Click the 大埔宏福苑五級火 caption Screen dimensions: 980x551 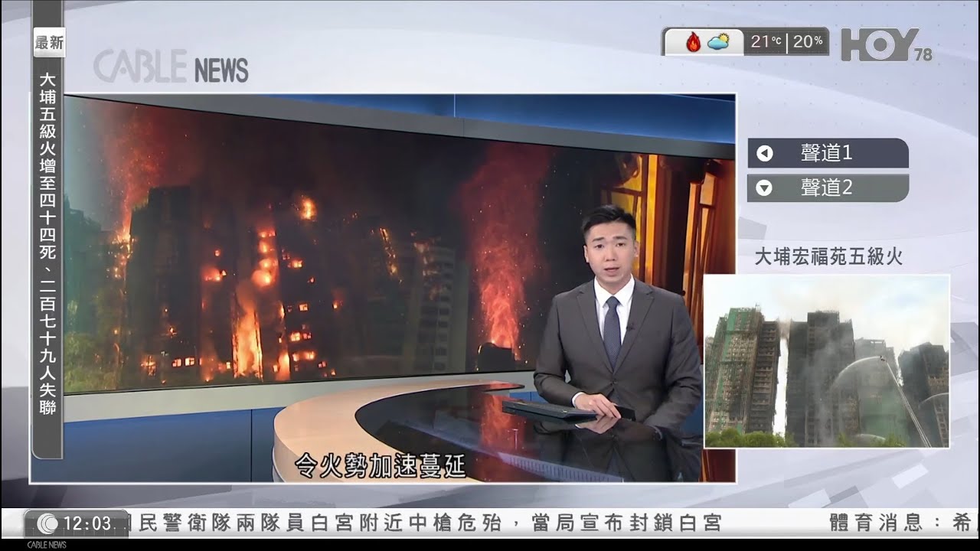click(828, 257)
